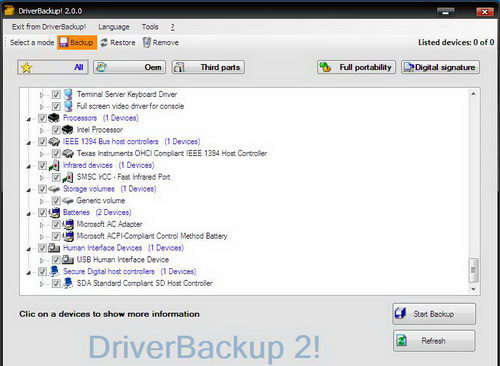Click the star icon on the All filter

[x=26, y=67]
